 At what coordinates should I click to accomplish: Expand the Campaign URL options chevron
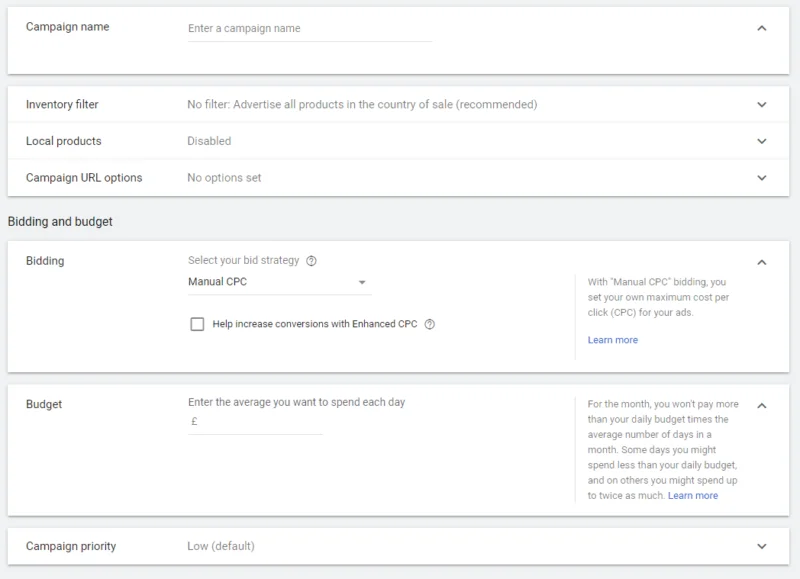[x=762, y=178]
